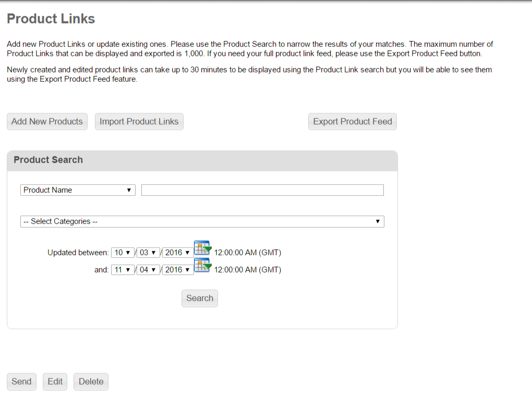Open the end date calendar picker icon

202,266
